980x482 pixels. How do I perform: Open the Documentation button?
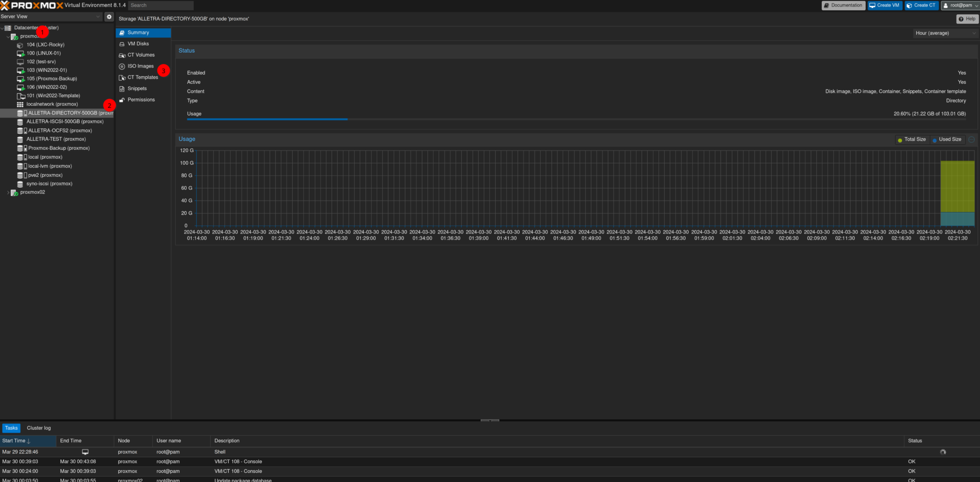point(843,5)
